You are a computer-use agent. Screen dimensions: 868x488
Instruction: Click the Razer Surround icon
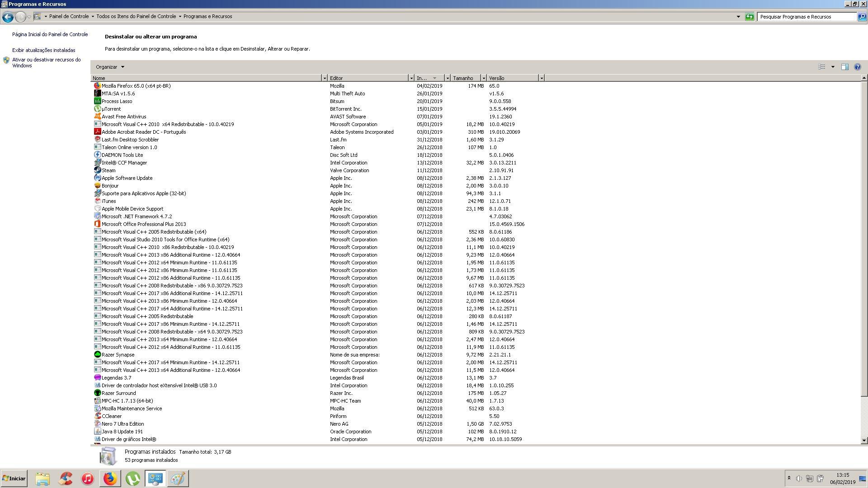[x=97, y=393]
